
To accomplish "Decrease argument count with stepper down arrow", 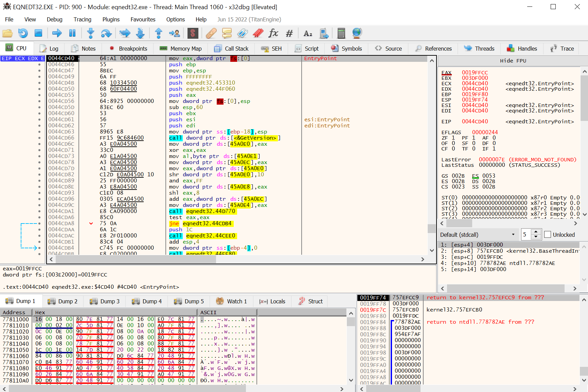I will pyautogui.click(x=536, y=237).
